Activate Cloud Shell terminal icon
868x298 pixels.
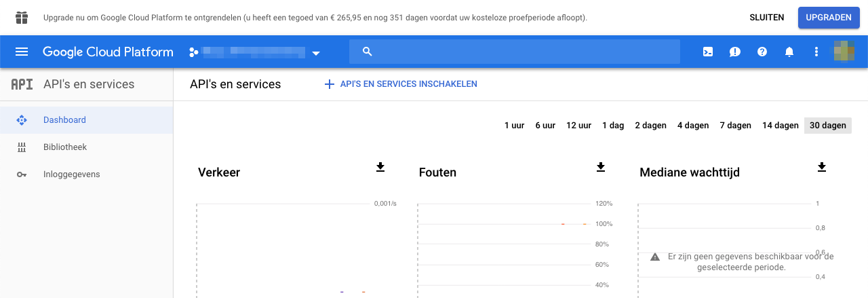pos(708,52)
